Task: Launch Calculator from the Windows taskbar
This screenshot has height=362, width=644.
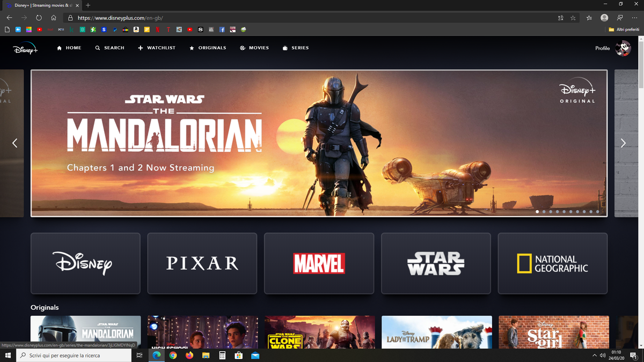Action: [x=222, y=354]
